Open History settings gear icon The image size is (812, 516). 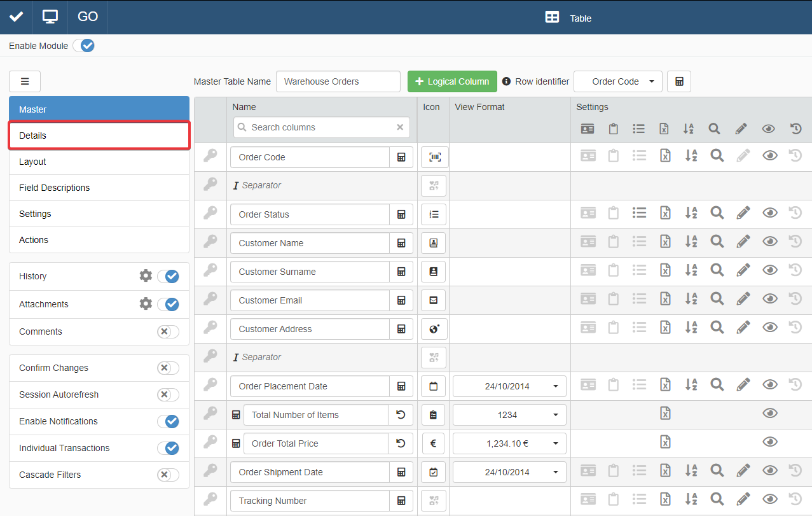(146, 275)
